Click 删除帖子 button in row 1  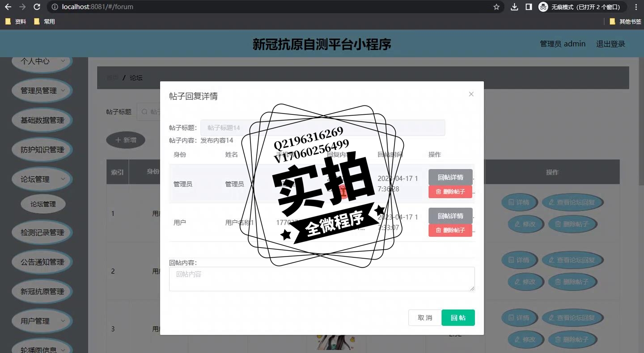(x=572, y=224)
